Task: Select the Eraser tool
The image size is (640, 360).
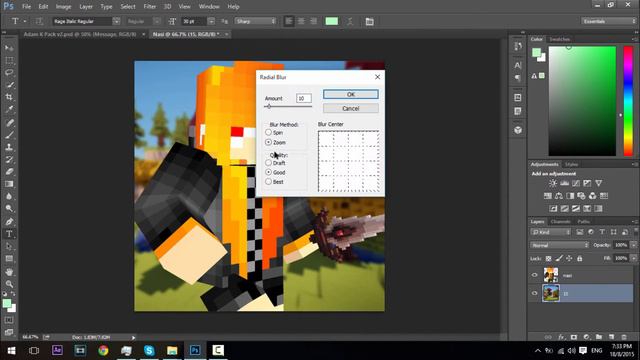Action: coord(9,171)
